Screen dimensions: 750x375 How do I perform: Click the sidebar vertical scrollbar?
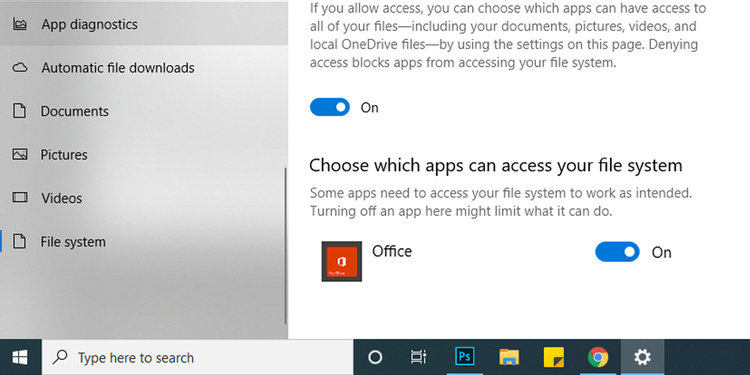click(x=285, y=246)
